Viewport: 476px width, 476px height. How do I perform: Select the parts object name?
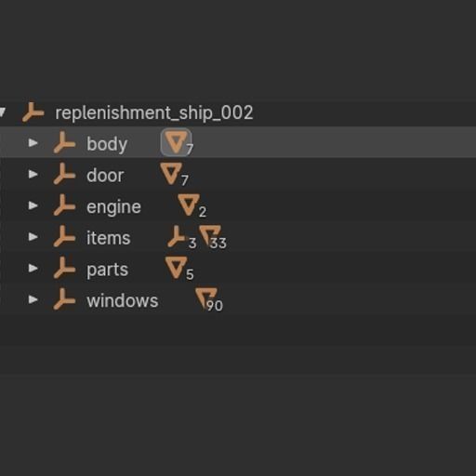click(x=107, y=270)
